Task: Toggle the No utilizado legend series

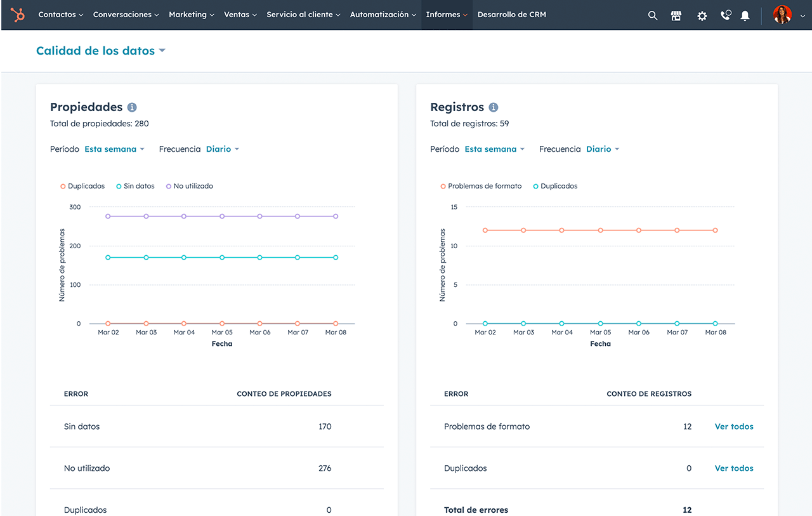Action: pyautogui.click(x=190, y=186)
